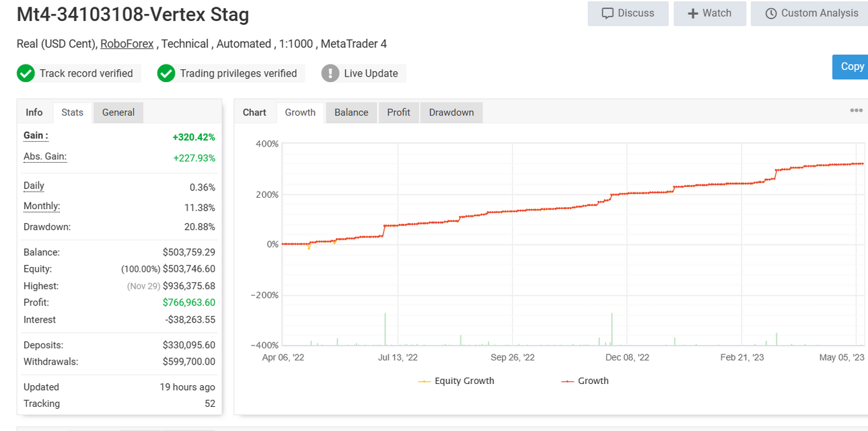
Task: Toggle the Equity Growth legend series
Action: pyautogui.click(x=456, y=381)
